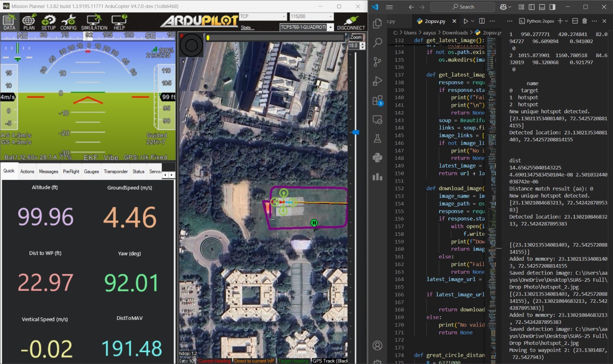Open new terminal profile dropdown arrow
Viewport: 613px width, 364px height.
567,21
